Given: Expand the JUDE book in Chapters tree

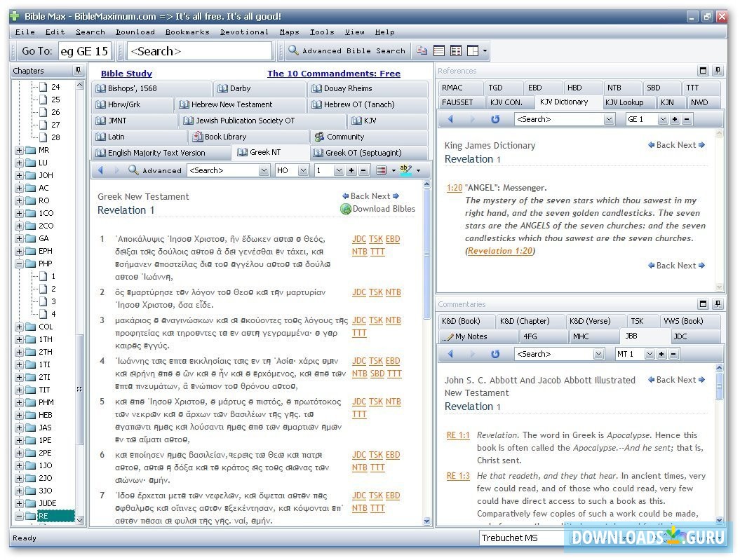Looking at the screenshot, I should coord(19,503).
